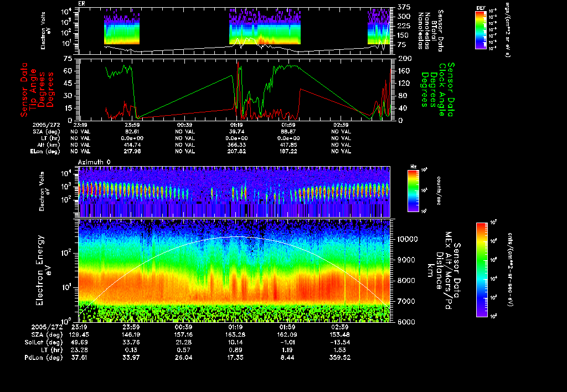
Task: Select LT value 0.57
Action: coord(183,350)
